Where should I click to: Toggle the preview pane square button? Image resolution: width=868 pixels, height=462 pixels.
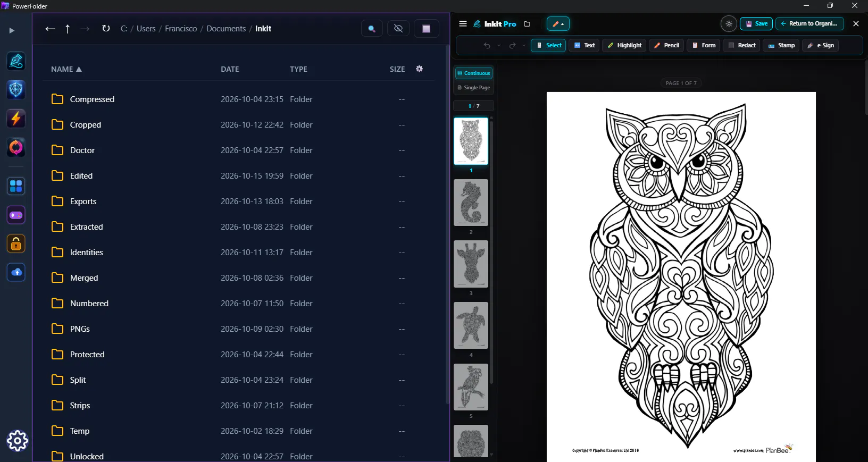click(426, 29)
